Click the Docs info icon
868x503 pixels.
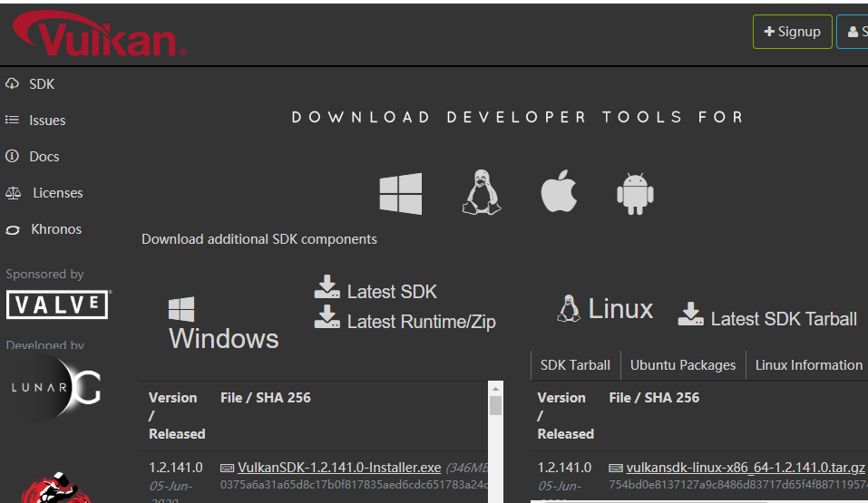coord(12,156)
